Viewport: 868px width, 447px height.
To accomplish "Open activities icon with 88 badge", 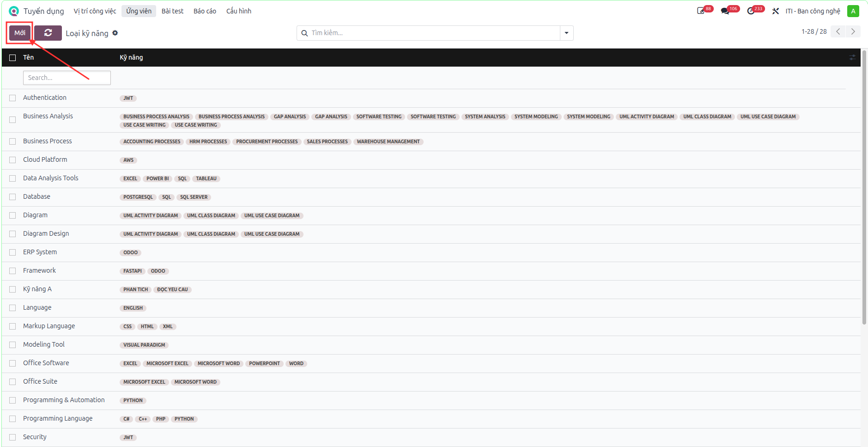I will tap(701, 11).
